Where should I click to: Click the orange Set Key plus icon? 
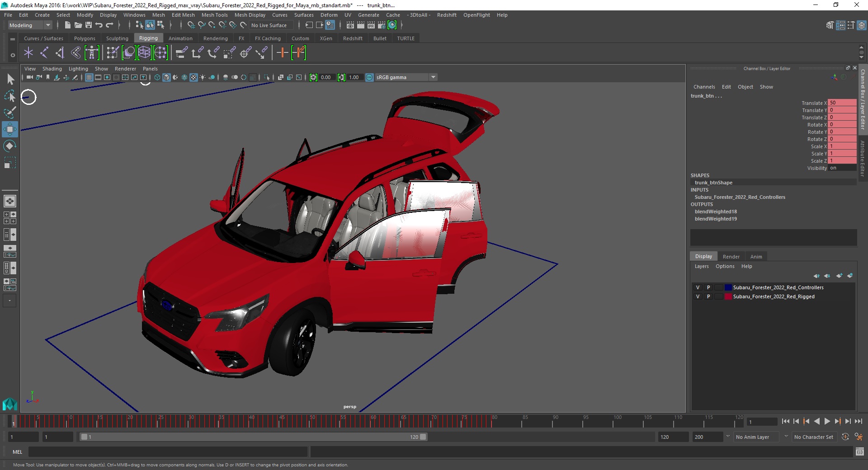point(282,53)
